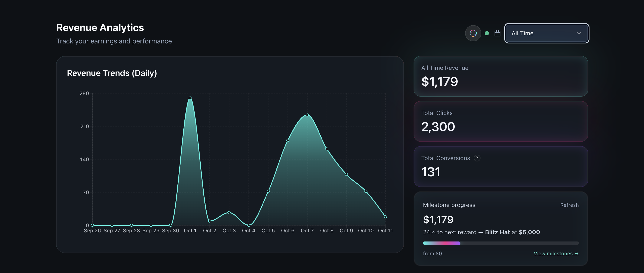Click Refresh in the Milestone progress card
Image resolution: width=644 pixels, height=273 pixels.
coord(569,205)
